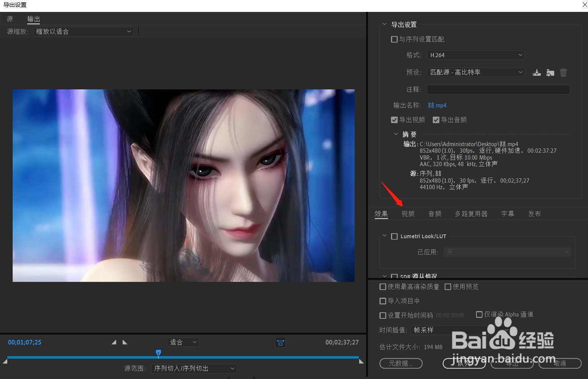The height and width of the screenshot is (379, 588).
Task: Switch to the Audio tab
Action: [x=435, y=214]
